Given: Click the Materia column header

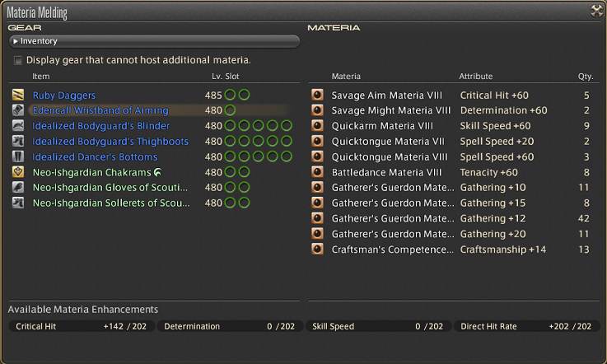Looking at the screenshot, I should tap(346, 77).
